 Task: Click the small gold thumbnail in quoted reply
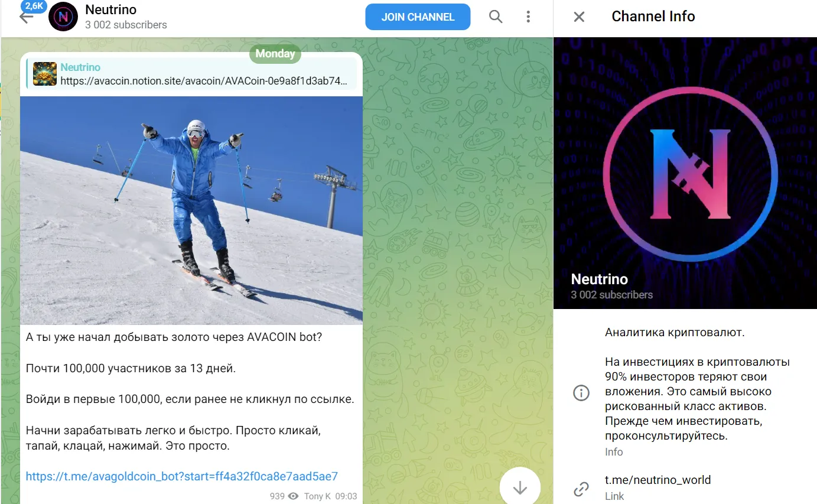click(x=45, y=74)
